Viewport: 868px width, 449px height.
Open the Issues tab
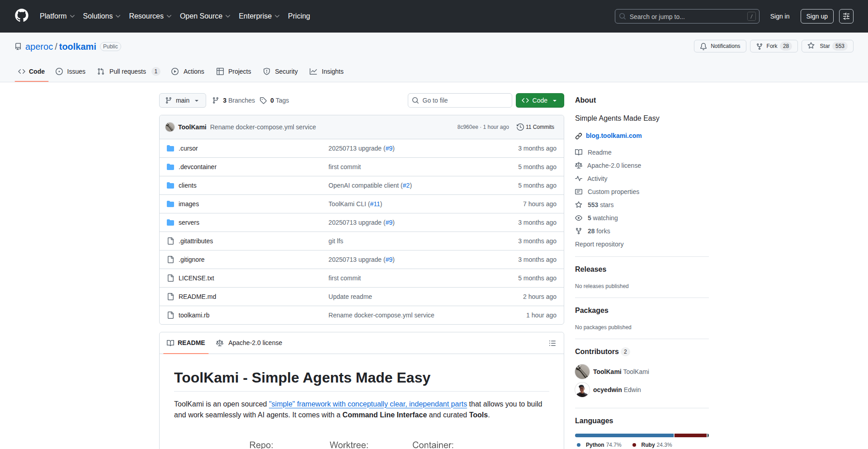71,71
